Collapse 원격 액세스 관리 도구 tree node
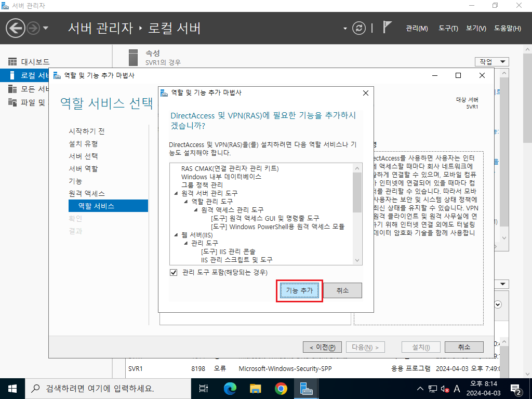The width and height of the screenshot is (532, 399). (x=196, y=210)
